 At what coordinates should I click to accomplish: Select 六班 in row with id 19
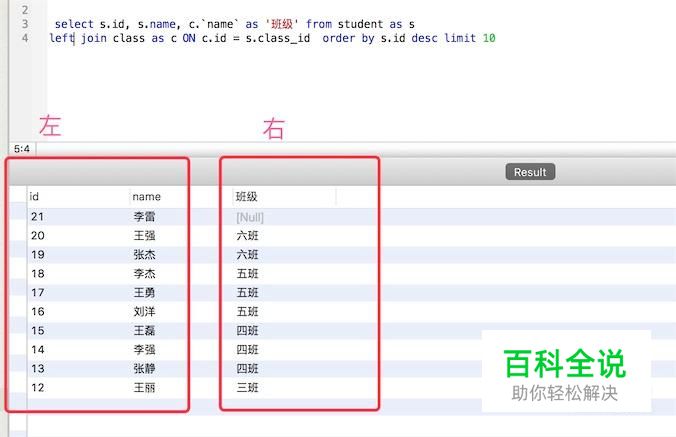[247, 255]
